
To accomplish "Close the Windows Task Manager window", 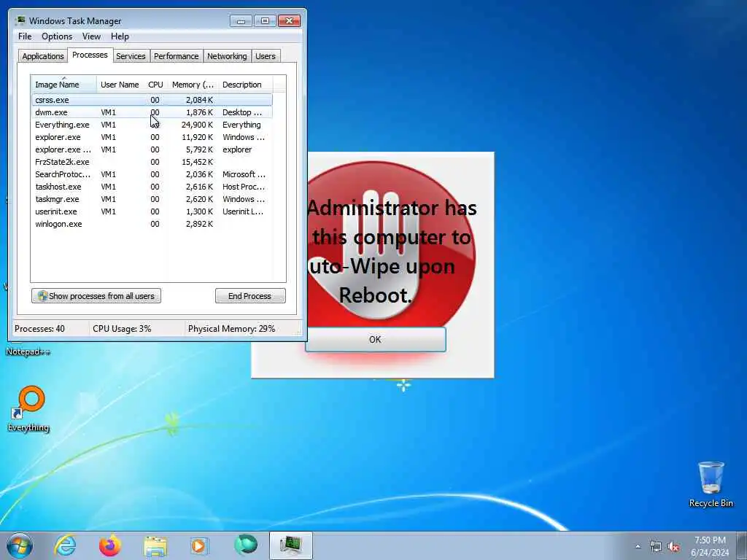I will pos(289,20).
